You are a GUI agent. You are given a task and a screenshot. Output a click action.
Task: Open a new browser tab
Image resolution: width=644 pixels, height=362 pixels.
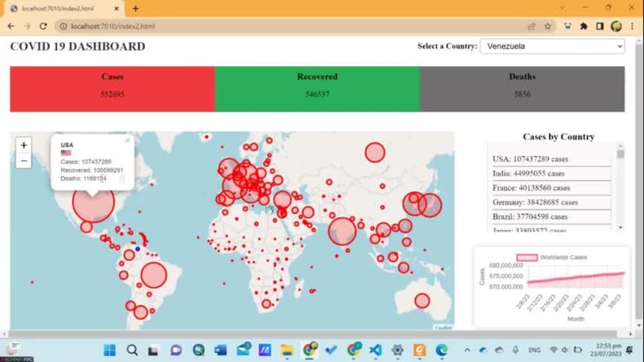[x=135, y=8]
